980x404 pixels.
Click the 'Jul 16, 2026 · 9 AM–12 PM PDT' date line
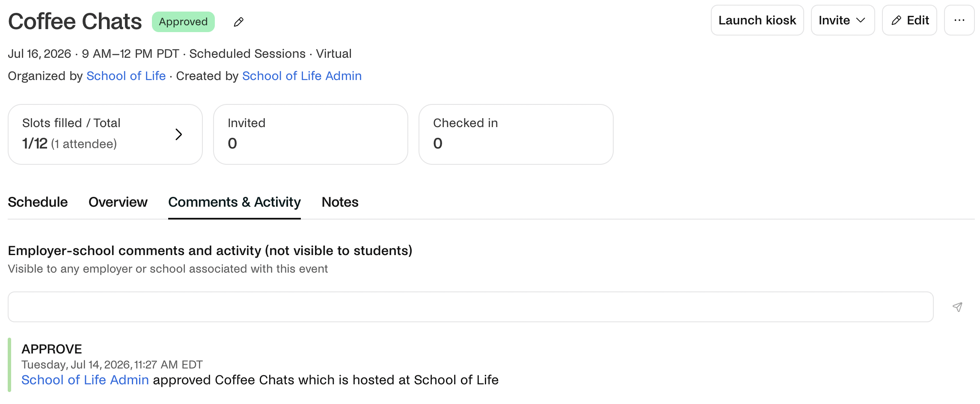tap(93, 53)
